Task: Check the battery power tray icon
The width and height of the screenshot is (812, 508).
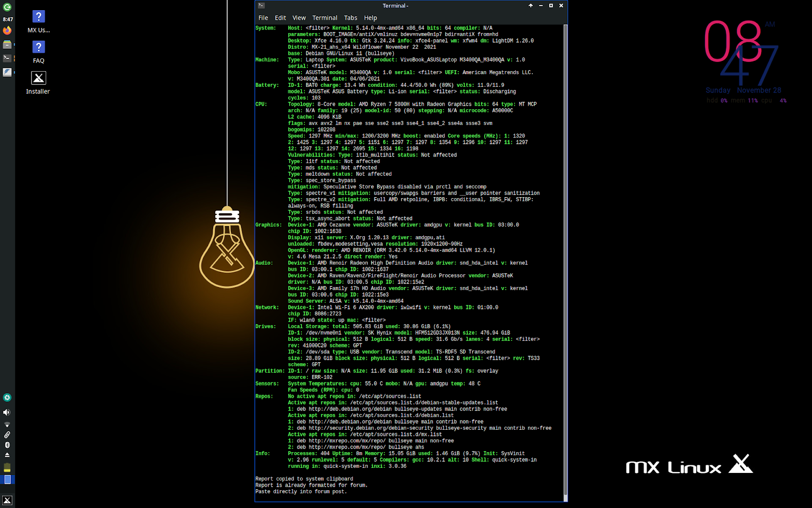Action: tap(7, 467)
